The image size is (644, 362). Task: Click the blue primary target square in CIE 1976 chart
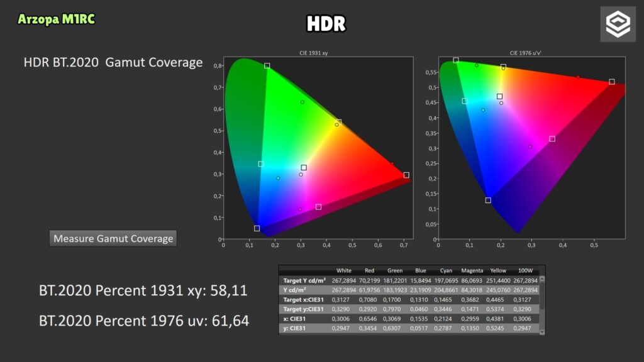tap(488, 200)
